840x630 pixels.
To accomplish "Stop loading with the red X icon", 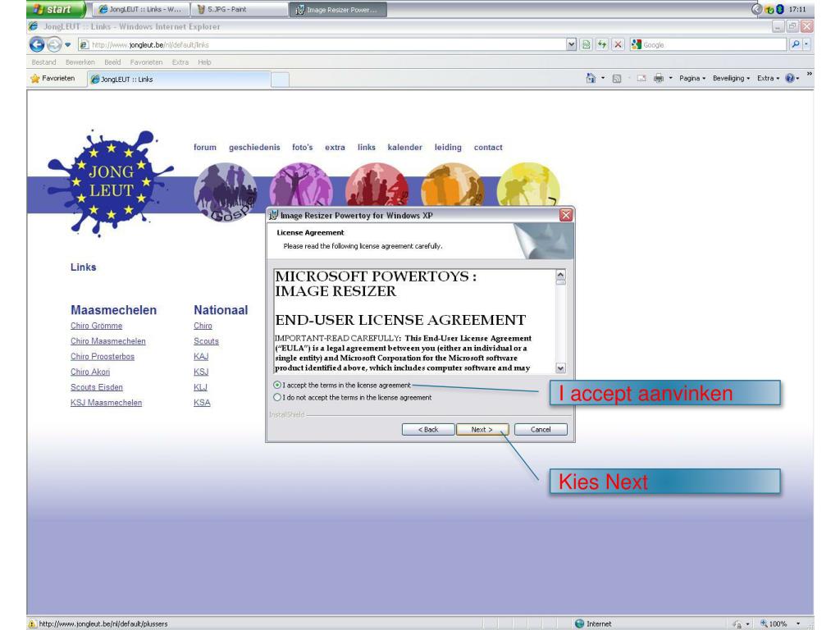I will 618,44.
